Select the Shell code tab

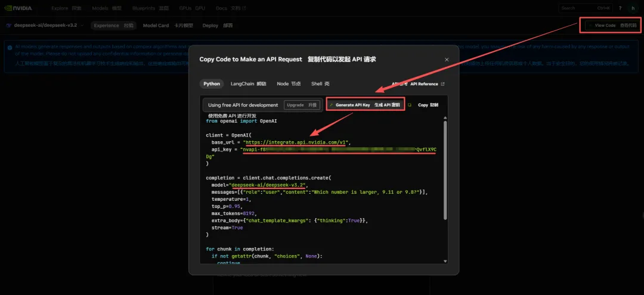[320, 83]
